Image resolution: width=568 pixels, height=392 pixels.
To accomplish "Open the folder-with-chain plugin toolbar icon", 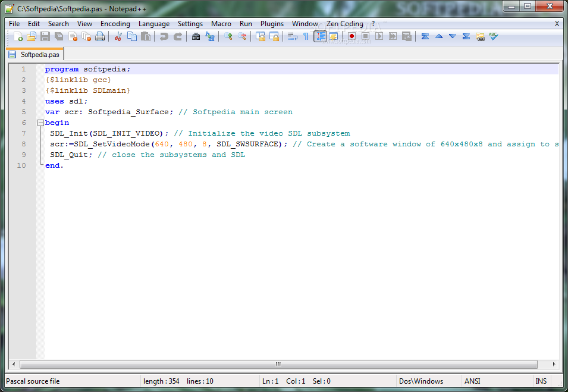I will click(480, 37).
